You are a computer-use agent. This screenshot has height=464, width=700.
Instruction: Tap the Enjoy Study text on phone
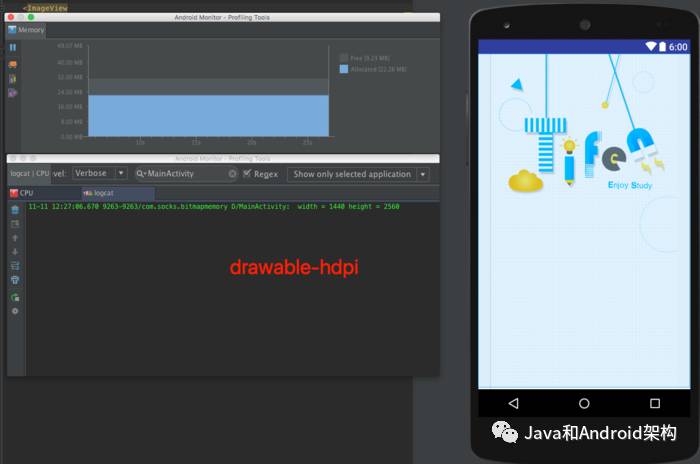(630, 185)
